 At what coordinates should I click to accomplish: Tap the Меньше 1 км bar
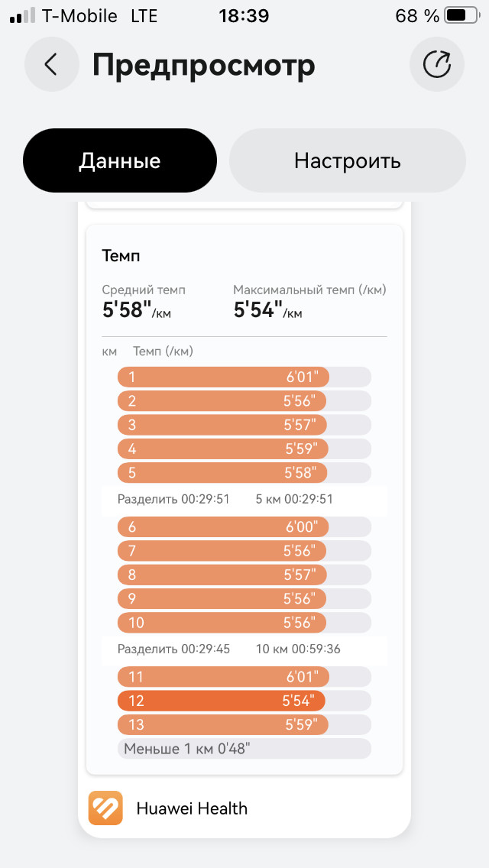tap(244, 749)
